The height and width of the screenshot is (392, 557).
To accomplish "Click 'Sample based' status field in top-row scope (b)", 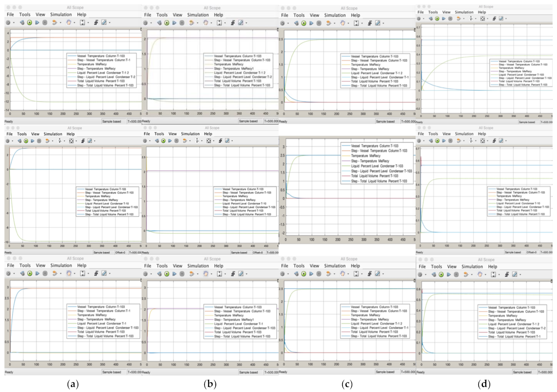I will coord(248,121).
